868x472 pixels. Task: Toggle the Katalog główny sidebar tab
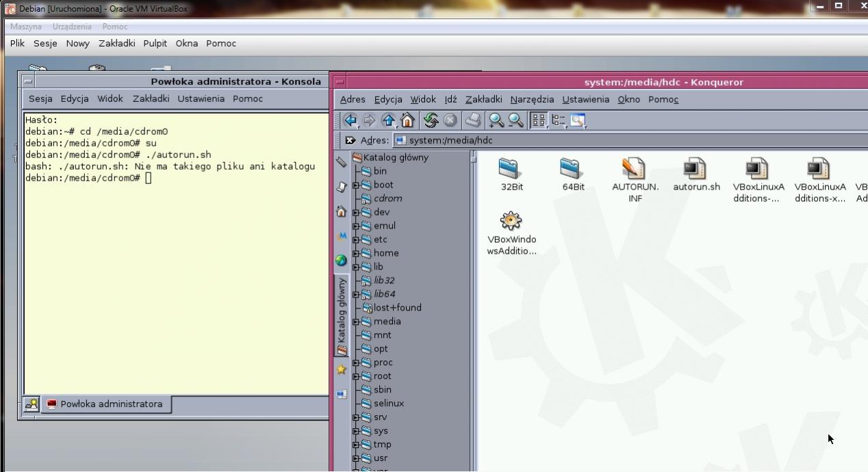[x=341, y=316]
